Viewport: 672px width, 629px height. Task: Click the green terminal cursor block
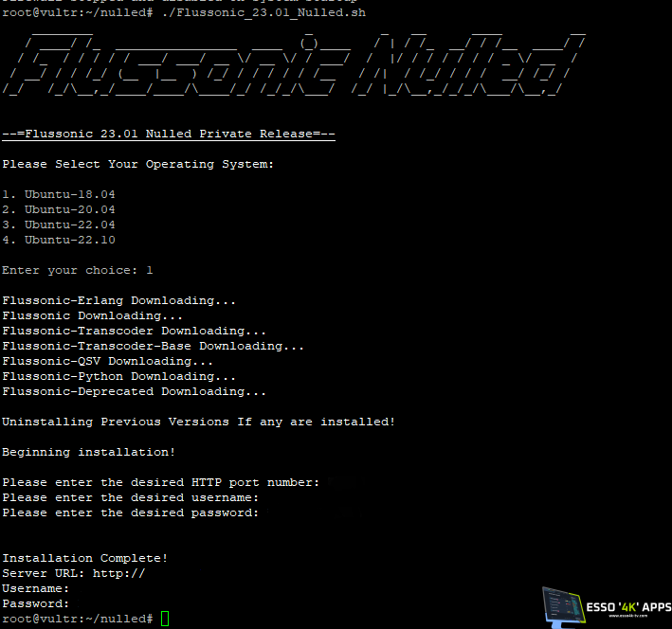click(x=165, y=619)
